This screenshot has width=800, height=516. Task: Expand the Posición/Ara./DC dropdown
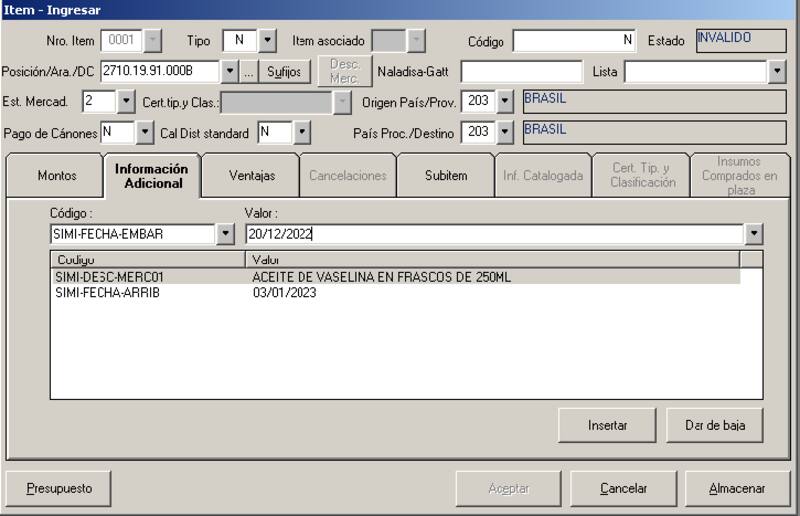coord(229,72)
